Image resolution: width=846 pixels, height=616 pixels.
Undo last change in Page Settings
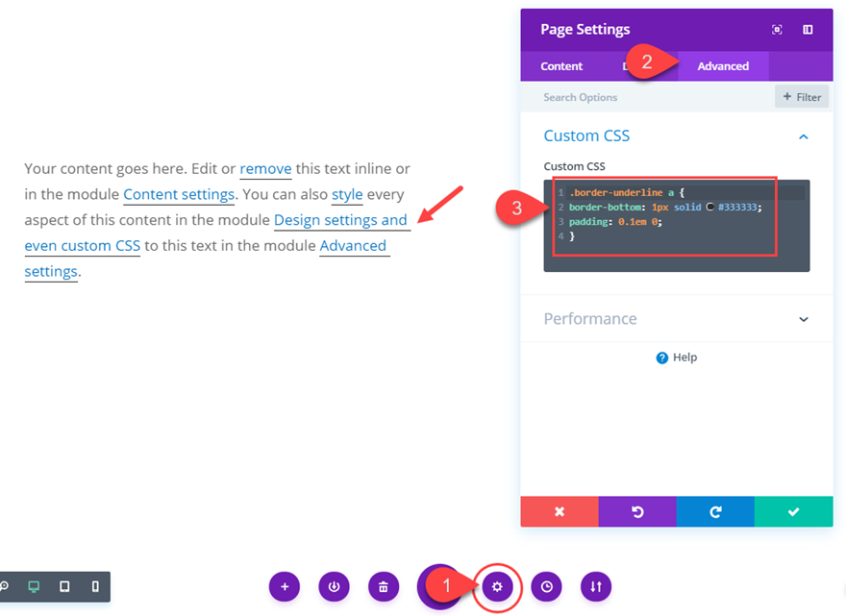[x=637, y=511]
